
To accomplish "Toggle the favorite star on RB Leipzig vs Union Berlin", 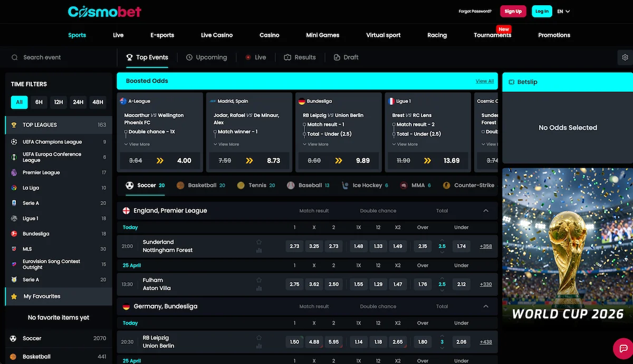I will pos(258,337).
